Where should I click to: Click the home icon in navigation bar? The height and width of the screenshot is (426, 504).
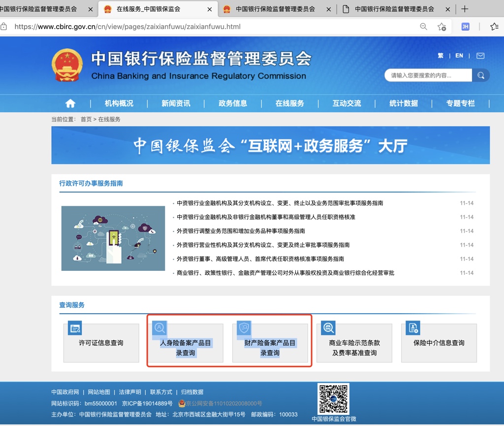[x=70, y=103]
